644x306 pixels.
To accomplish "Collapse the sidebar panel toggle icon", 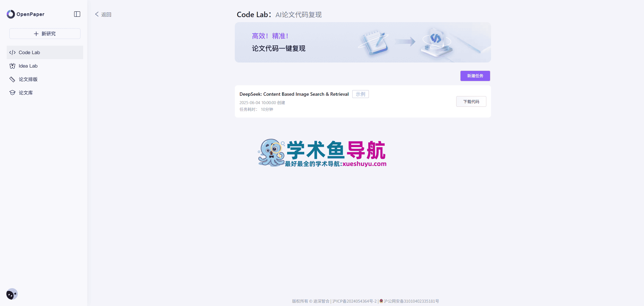I will [77, 14].
